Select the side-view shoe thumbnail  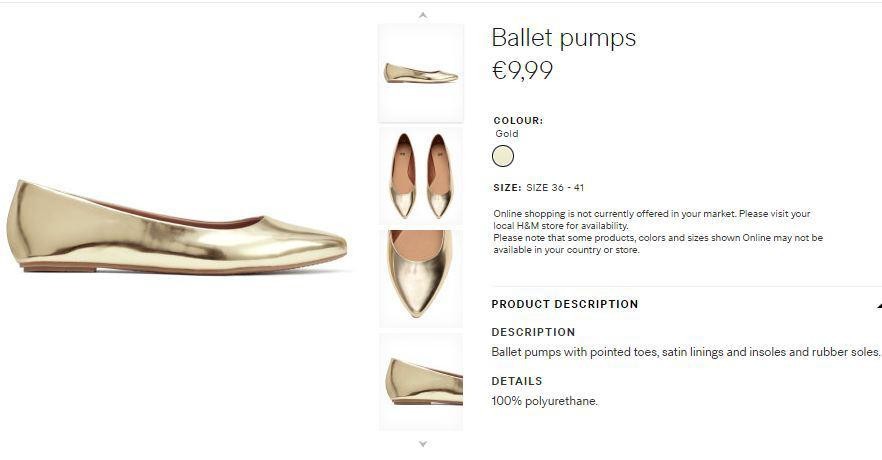[421, 73]
